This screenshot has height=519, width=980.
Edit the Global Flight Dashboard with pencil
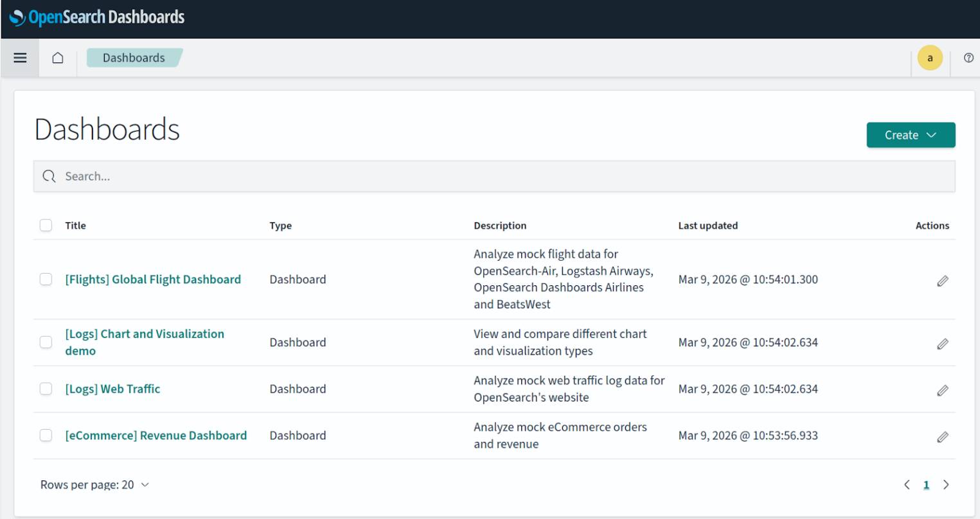click(942, 281)
